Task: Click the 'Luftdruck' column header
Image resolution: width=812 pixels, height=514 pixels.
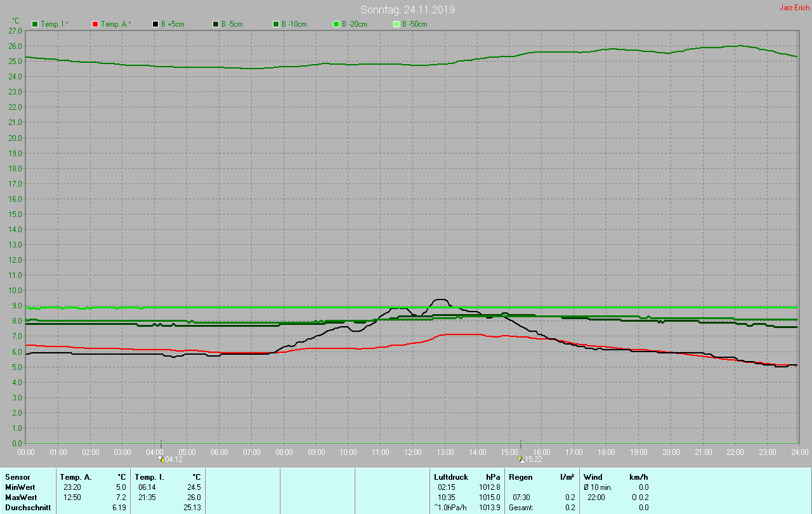Action: pyautogui.click(x=451, y=477)
